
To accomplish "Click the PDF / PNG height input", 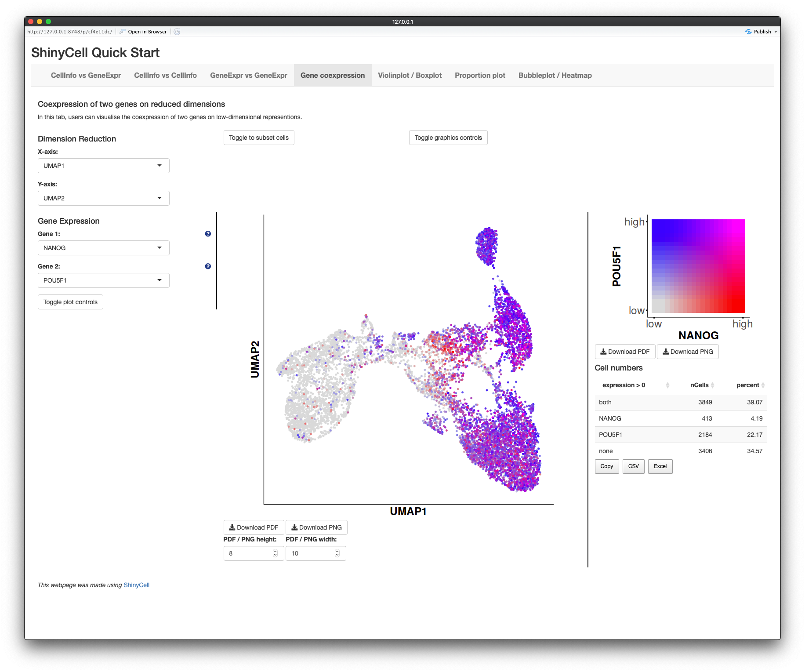I will (x=254, y=553).
